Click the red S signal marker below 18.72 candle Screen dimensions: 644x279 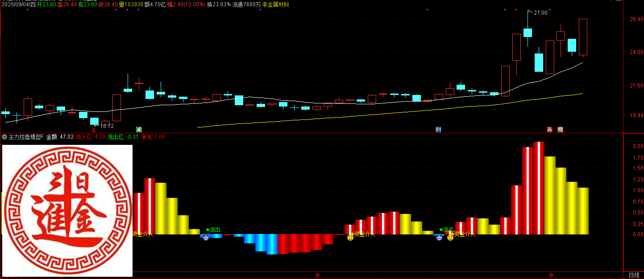point(94,130)
